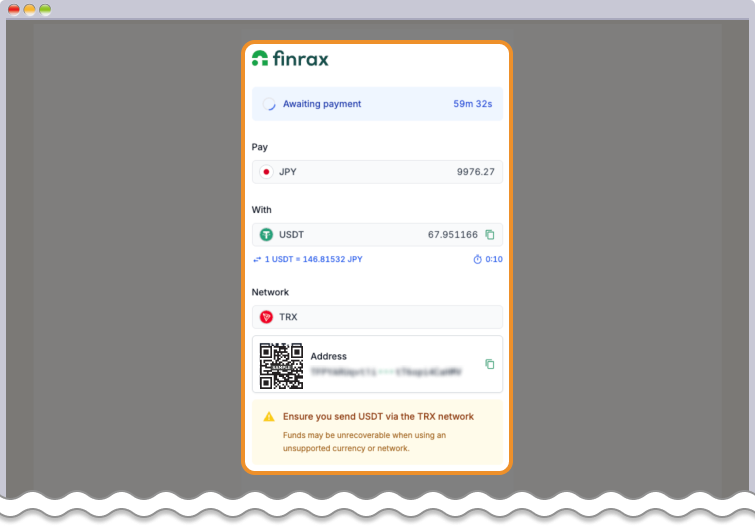Click the 59m 32s countdown timer
This screenshot has width=755, height=528.
coord(473,104)
